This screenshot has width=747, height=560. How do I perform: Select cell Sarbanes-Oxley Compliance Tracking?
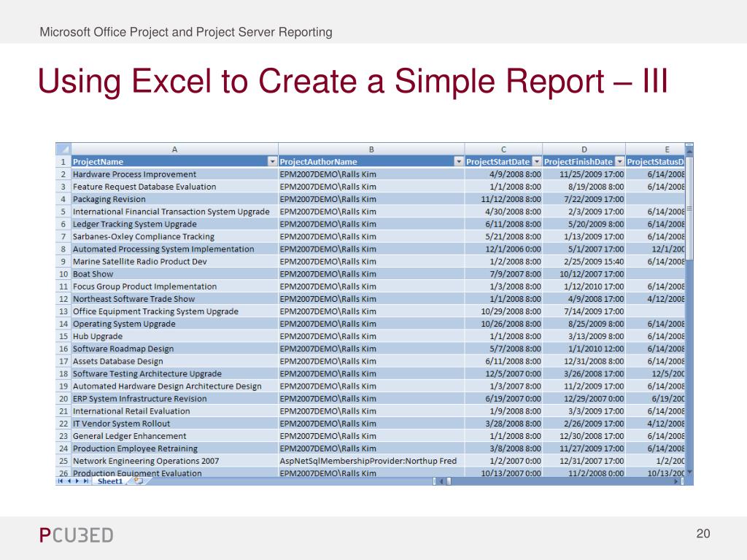(174, 237)
